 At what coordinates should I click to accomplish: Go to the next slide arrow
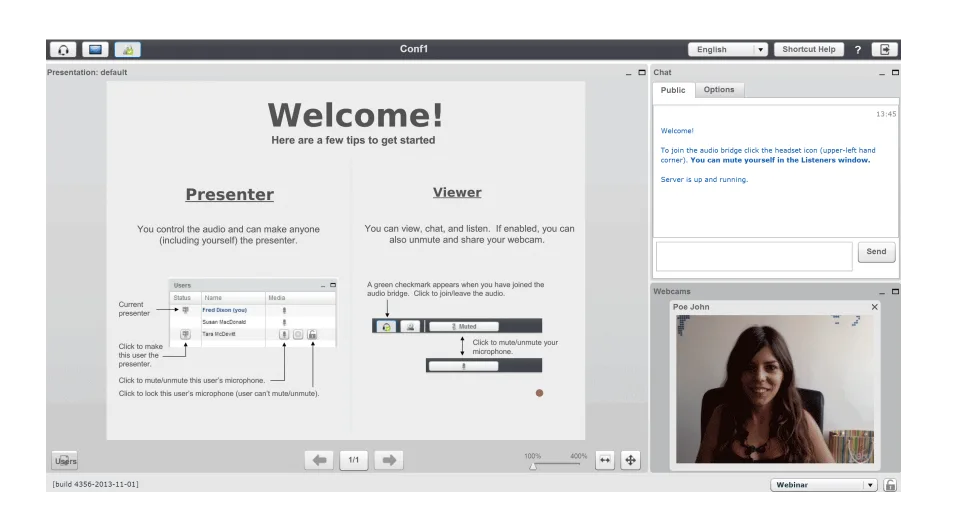click(x=389, y=460)
